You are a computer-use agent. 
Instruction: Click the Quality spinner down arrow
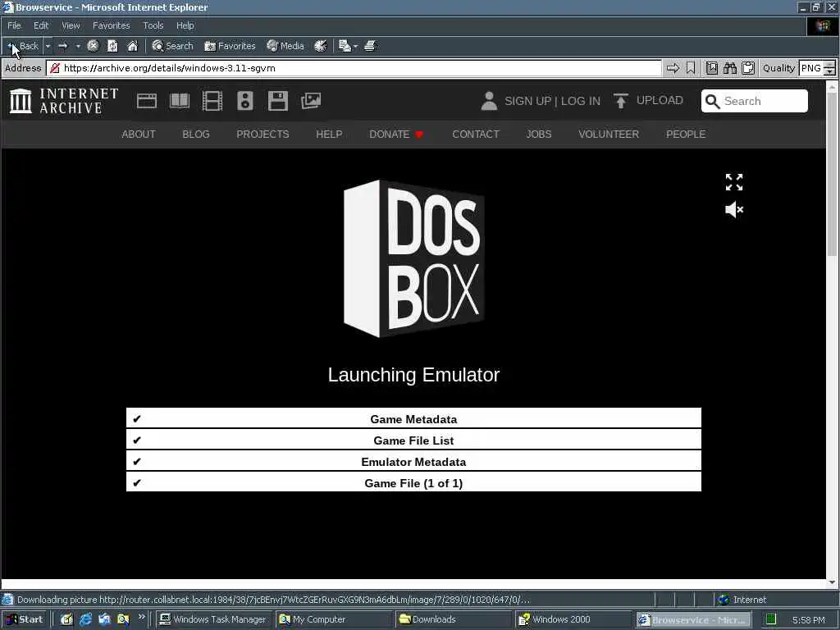tap(830, 72)
